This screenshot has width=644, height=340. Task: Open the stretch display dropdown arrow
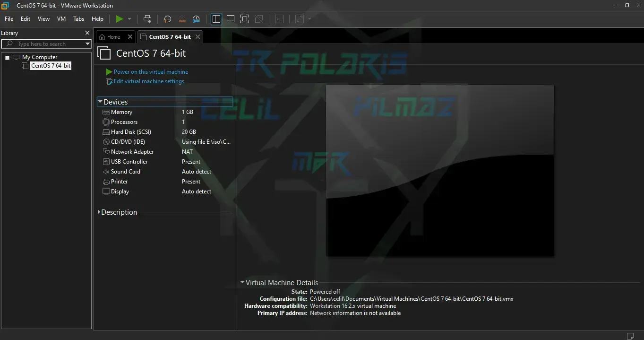pyautogui.click(x=309, y=19)
